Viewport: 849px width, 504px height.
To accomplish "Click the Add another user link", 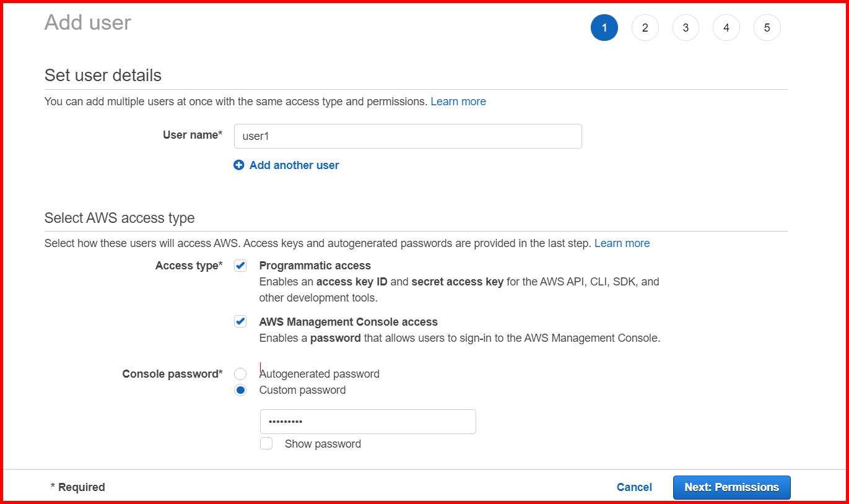I will [x=294, y=165].
